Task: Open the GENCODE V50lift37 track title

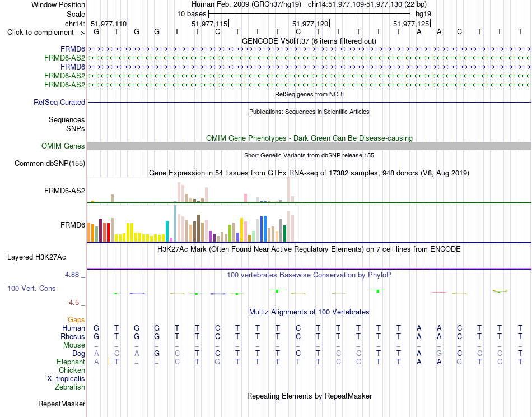Action: [x=309, y=41]
